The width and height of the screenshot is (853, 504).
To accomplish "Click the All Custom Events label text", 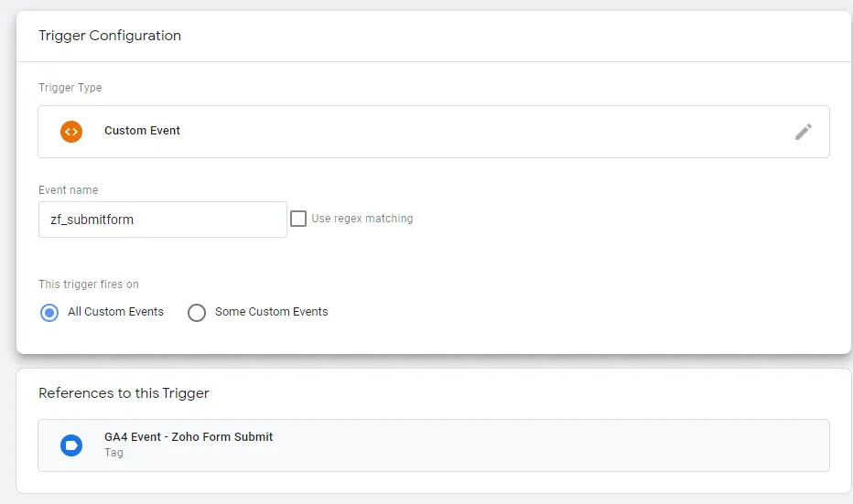I will click(115, 312).
